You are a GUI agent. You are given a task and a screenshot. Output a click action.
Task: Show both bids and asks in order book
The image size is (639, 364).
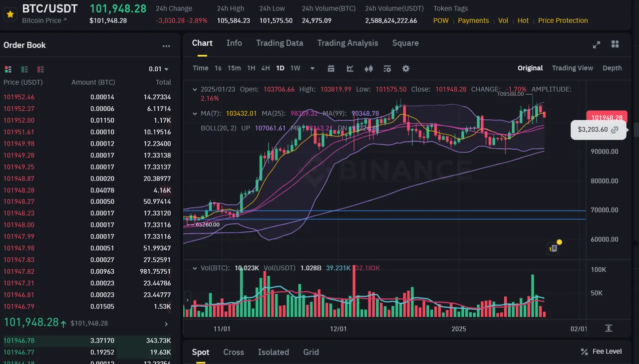coord(8,69)
